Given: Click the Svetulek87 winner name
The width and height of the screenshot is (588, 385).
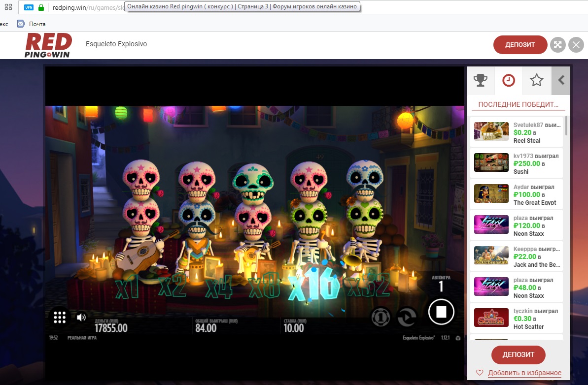Looking at the screenshot, I should (x=528, y=125).
